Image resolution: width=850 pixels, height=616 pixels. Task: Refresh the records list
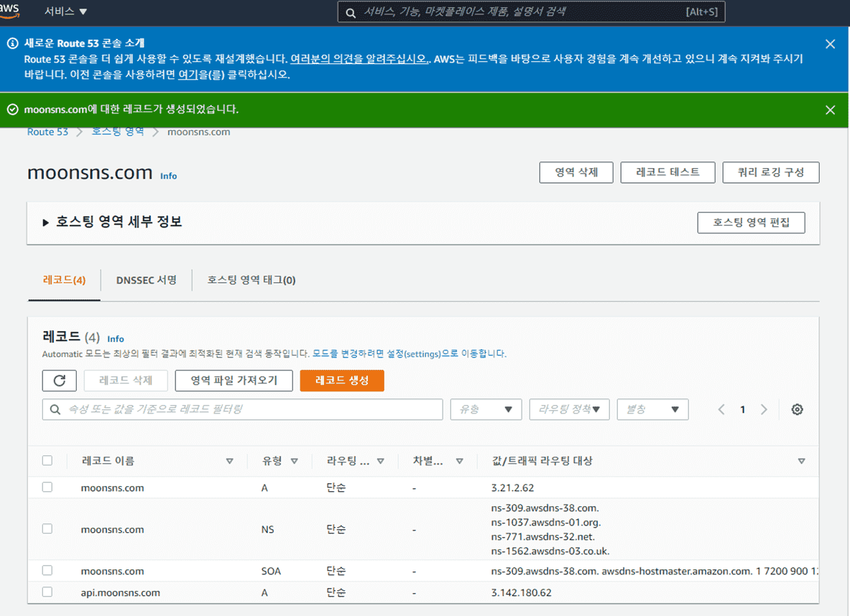tap(60, 381)
